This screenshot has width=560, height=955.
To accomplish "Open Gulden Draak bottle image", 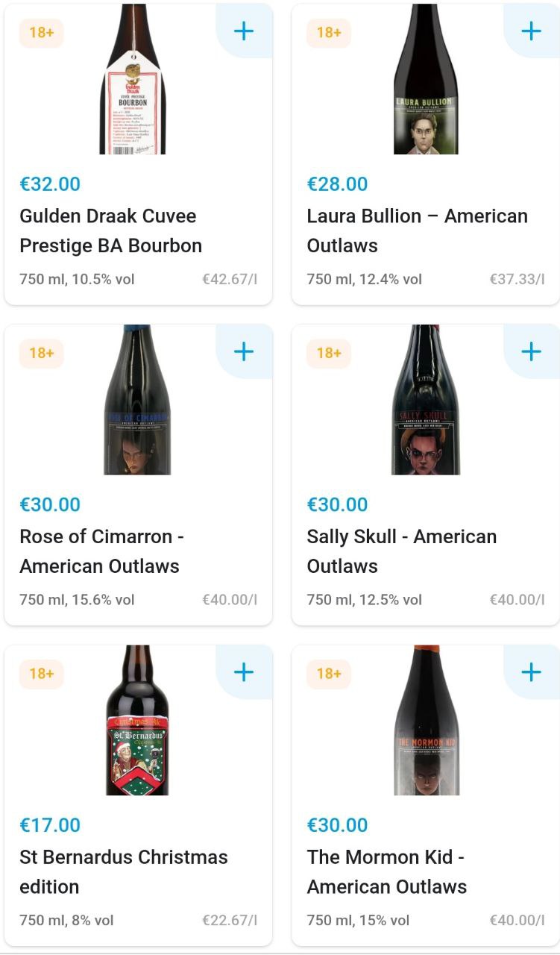I will point(133,79).
